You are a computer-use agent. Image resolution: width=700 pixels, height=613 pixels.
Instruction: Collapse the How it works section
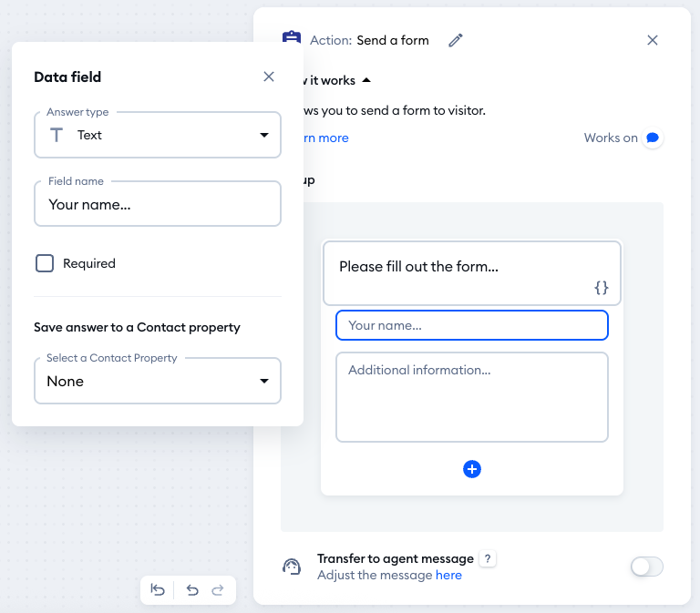click(366, 80)
